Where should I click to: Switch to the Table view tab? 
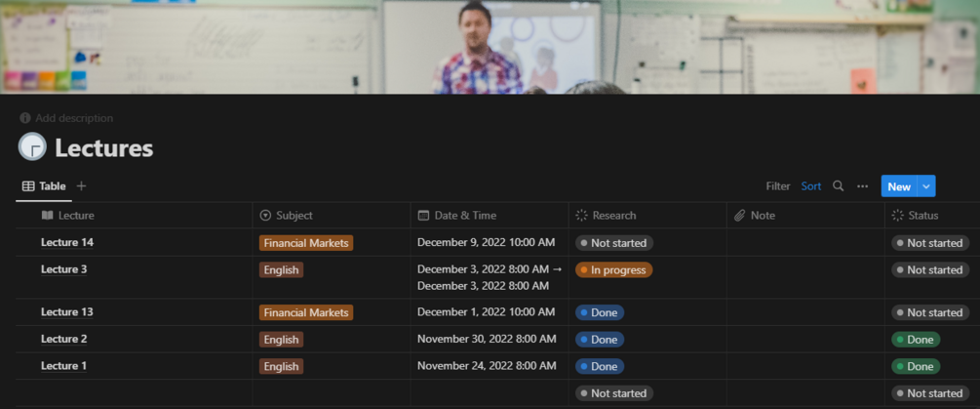click(44, 186)
